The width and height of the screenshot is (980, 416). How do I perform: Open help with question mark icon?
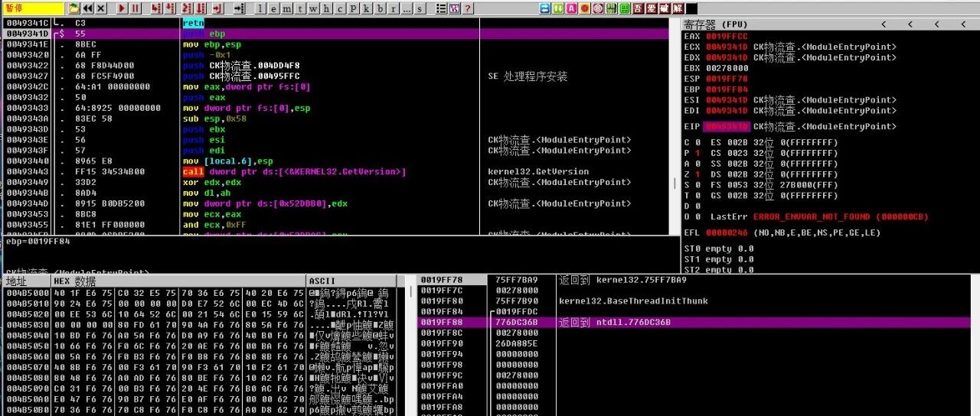point(467,8)
